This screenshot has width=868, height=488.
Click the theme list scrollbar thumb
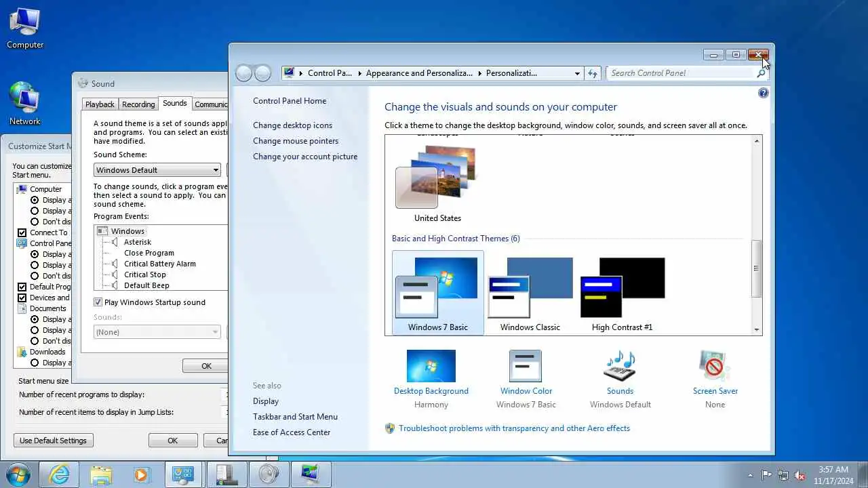pos(757,268)
